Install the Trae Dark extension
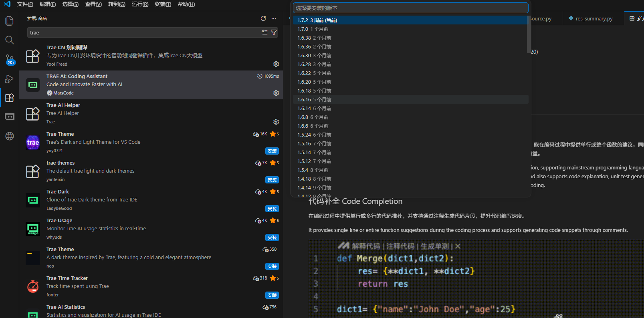This screenshot has width=644, height=318. pos(272,209)
